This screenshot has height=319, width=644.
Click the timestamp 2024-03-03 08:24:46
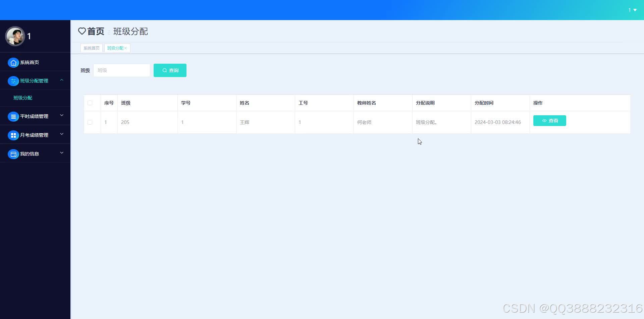pyautogui.click(x=498, y=122)
